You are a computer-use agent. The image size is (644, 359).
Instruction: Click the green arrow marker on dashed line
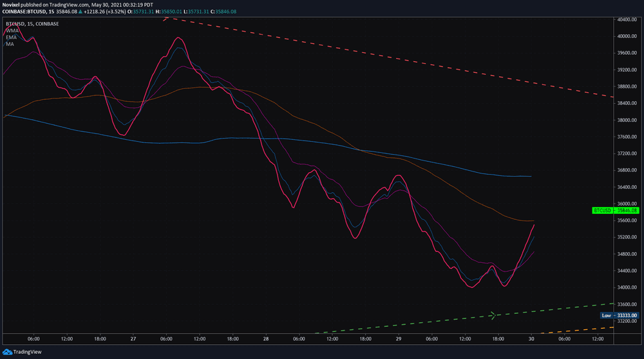tap(493, 315)
